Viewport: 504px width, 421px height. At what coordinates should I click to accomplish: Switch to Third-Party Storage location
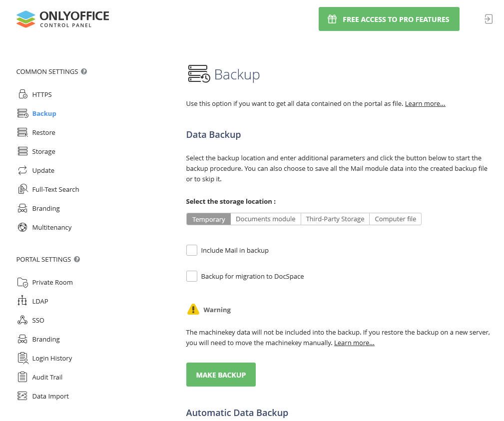point(335,219)
